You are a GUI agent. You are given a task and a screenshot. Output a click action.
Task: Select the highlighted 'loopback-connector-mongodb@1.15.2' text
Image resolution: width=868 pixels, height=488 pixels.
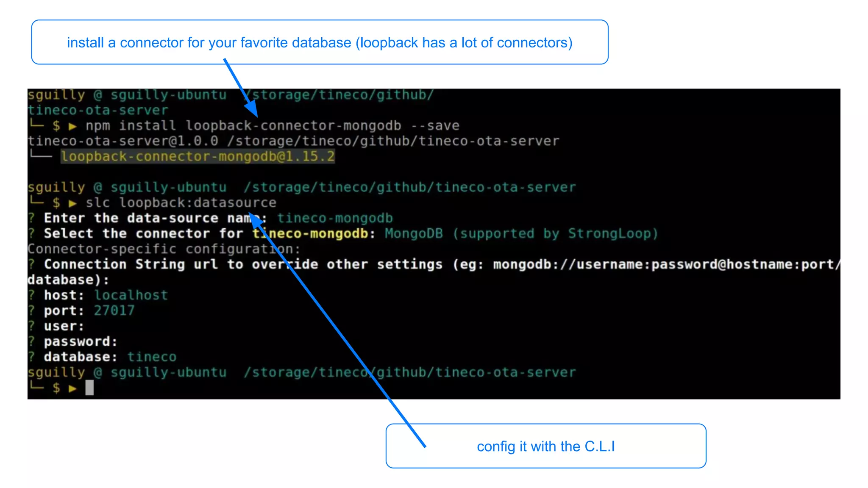click(x=198, y=156)
